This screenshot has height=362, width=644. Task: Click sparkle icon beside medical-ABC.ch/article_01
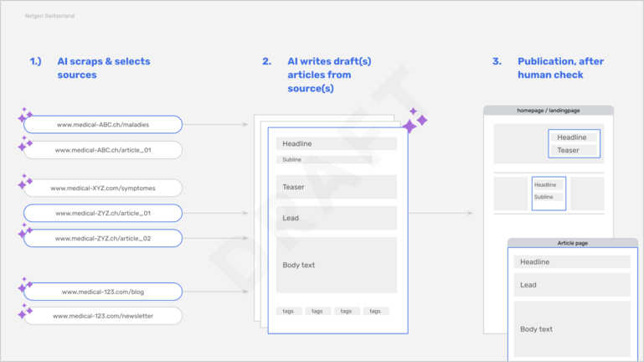tap(24, 144)
